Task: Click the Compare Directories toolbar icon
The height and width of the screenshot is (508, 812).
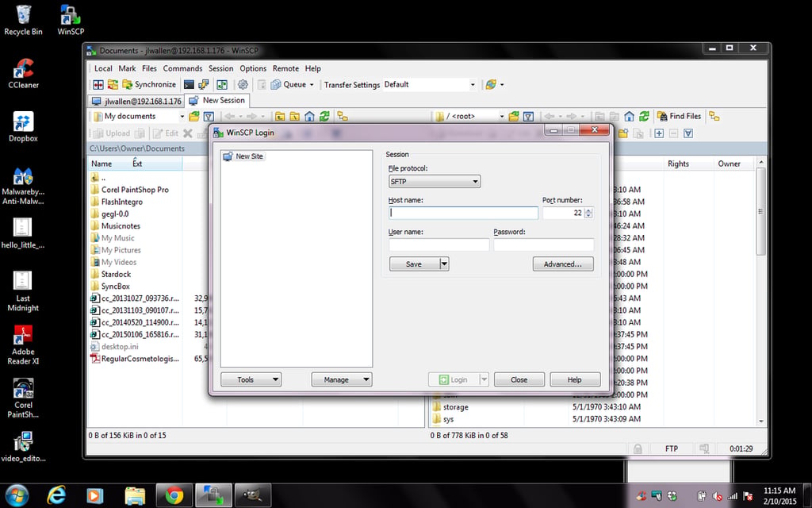Action: pyautogui.click(x=98, y=84)
